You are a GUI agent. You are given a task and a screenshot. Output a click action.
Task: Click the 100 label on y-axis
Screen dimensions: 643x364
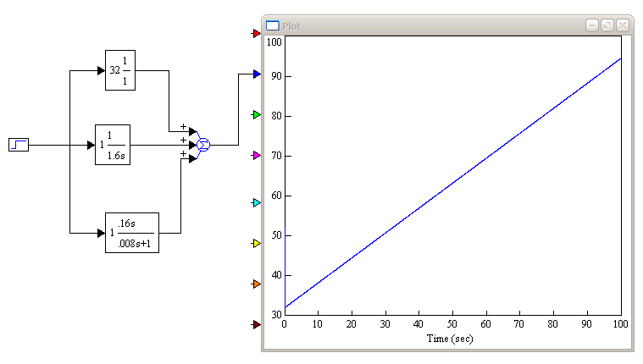[274, 41]
